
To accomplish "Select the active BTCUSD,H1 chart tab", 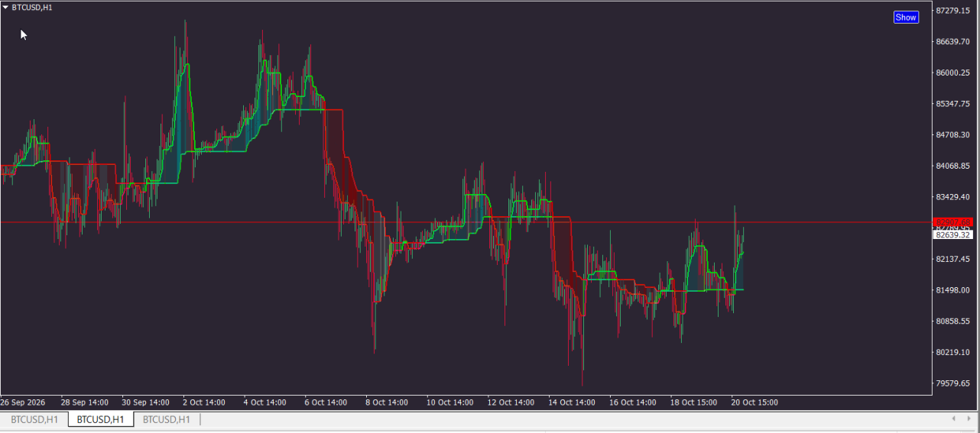I will 101,419.
